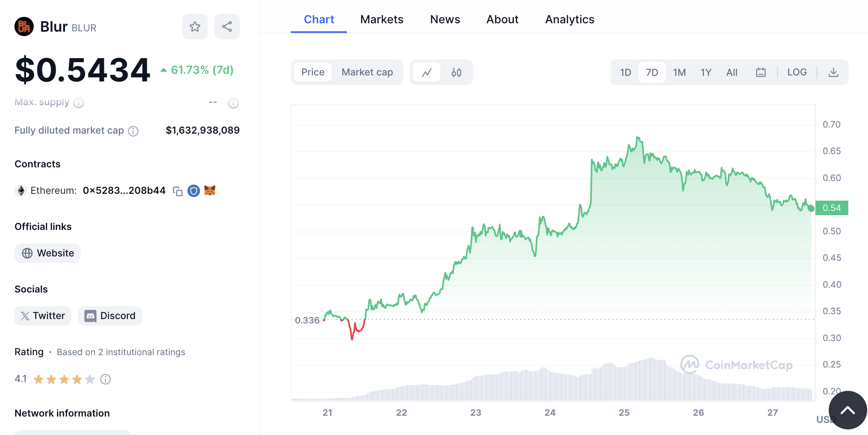
Task: Switch chart to line view
Action: 427,72
